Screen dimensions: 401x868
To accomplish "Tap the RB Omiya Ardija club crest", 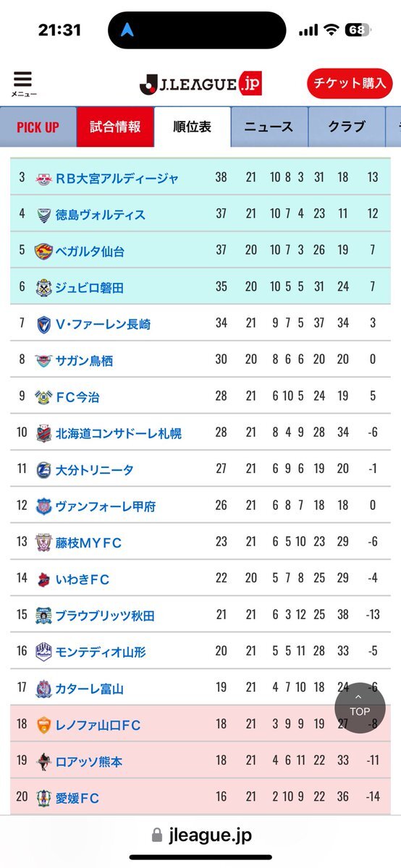I will pyautogui.click(x=44, y=178).
